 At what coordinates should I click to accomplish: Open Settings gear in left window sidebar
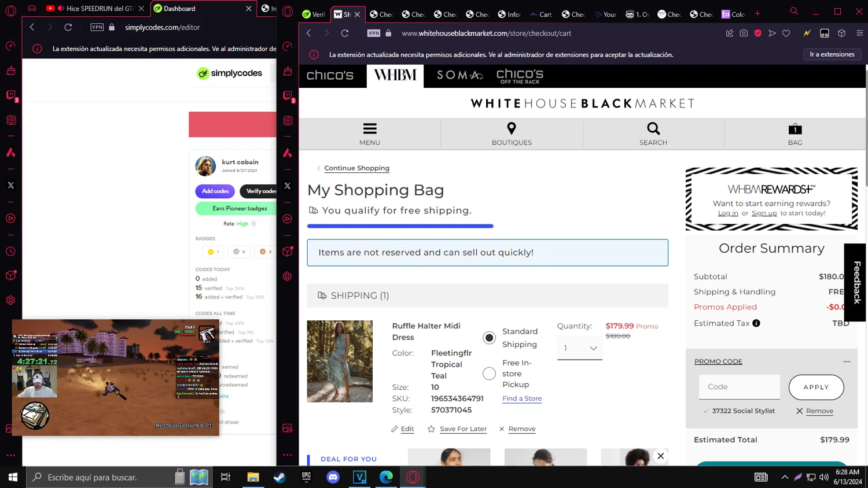pyautogui.click(x=10, y=300)
